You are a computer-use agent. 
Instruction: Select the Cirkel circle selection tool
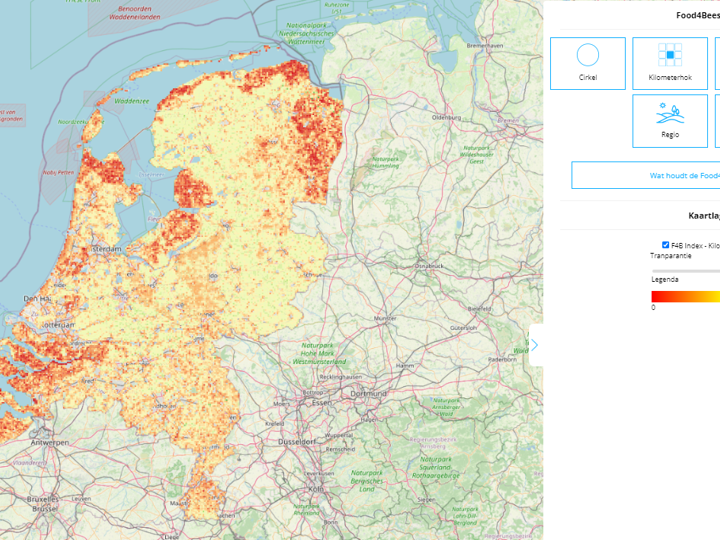(x=588, y=63)
